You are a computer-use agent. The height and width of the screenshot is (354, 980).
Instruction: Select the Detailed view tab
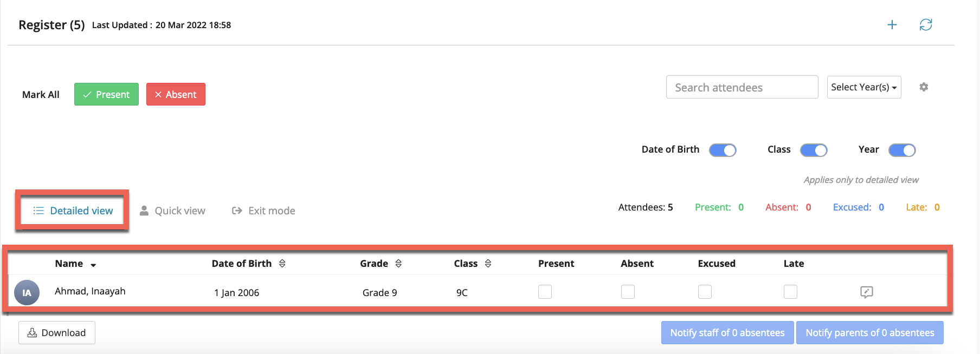coord(73,211)
